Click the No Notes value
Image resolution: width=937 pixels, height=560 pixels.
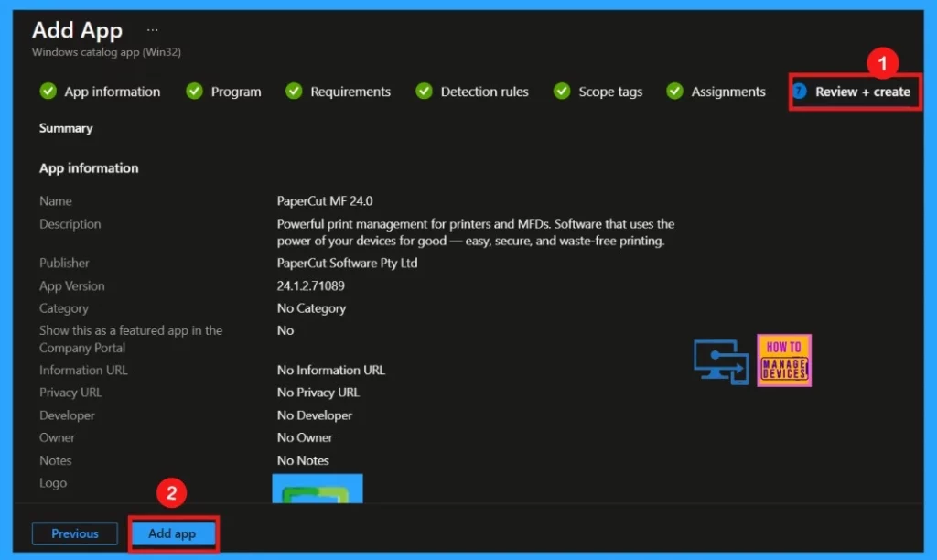click(303, 460)
